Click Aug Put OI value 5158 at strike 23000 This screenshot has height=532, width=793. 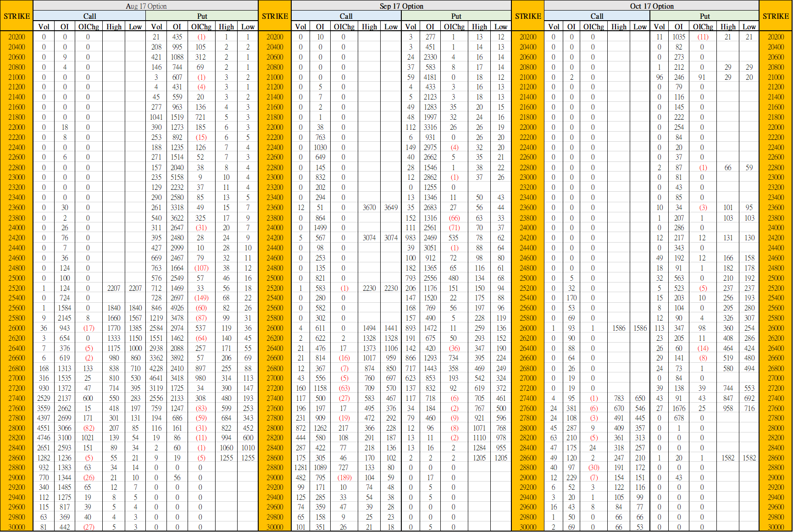pyautogui.click(x=177, y=177)
